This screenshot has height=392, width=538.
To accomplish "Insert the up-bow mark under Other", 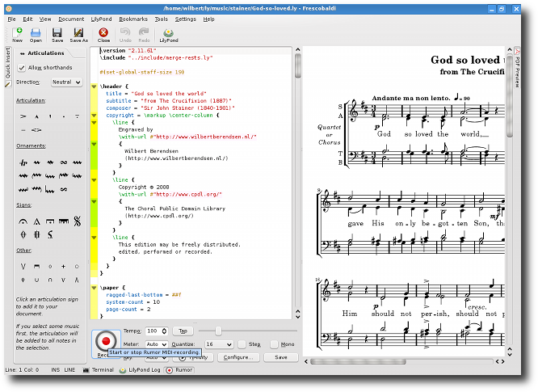I will tap(23, 267).
